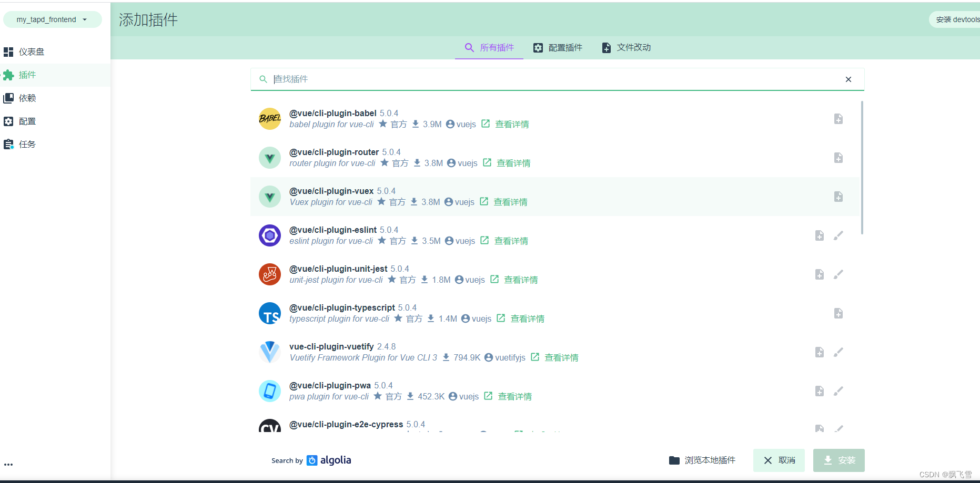Open the 依赖 dependencies panel

click(x=26, y=98)
